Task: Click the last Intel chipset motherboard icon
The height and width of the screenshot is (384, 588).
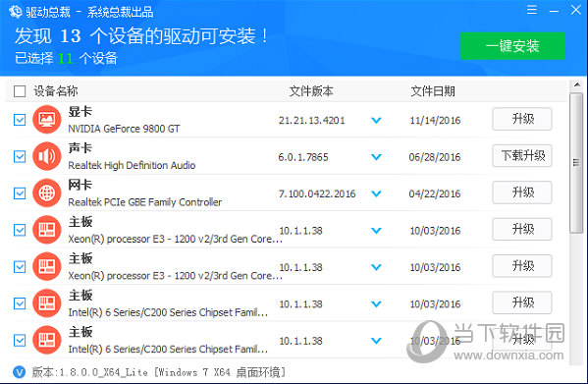Action: pyautogui.click(x=47, y=340)
